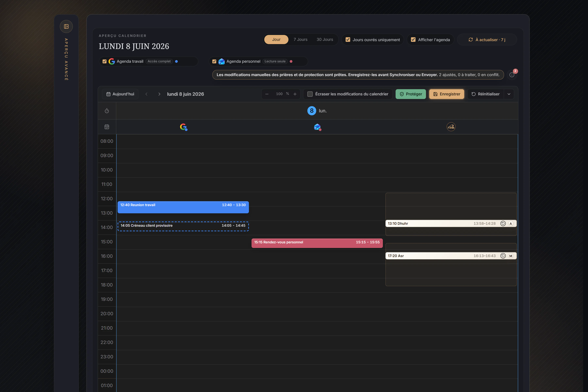Open the 15:15 Rendez-vous personnel event

317,243
